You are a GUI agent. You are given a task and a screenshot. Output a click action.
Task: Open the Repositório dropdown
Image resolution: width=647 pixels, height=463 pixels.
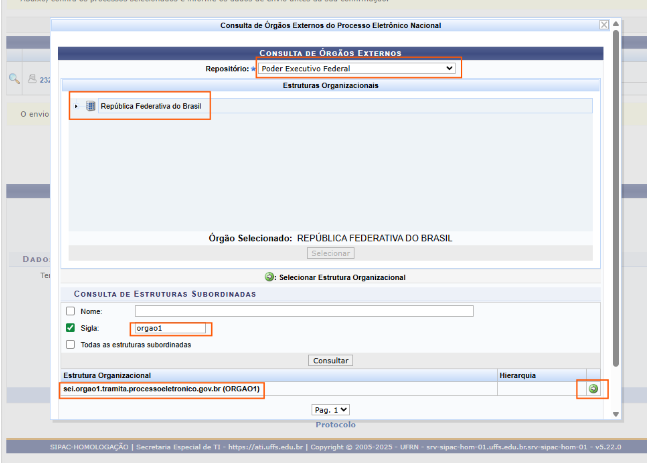[x=356, y=68]
